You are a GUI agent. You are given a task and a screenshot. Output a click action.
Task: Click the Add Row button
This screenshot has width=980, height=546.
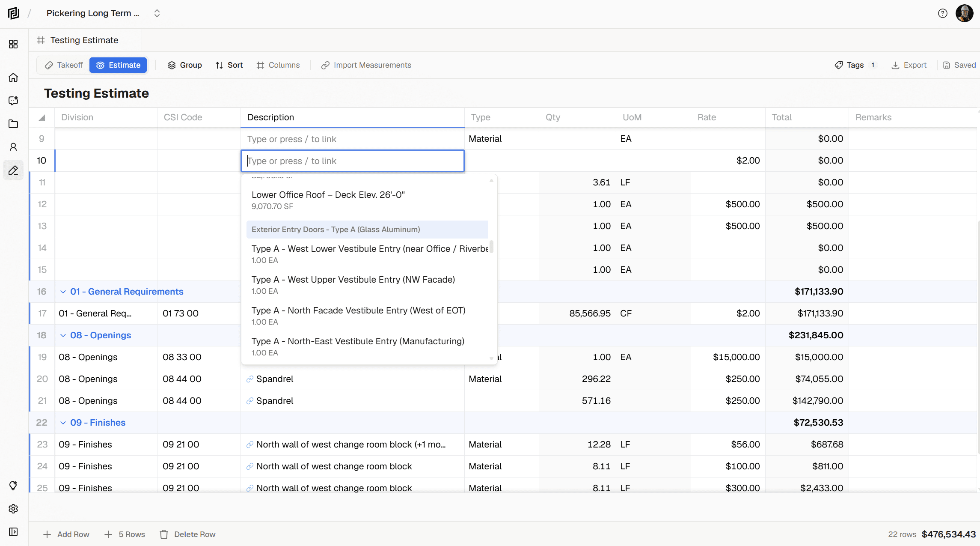point(66,534)
